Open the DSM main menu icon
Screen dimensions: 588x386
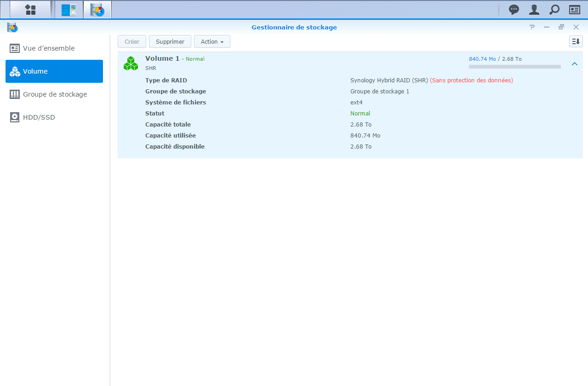coord(30,10)
